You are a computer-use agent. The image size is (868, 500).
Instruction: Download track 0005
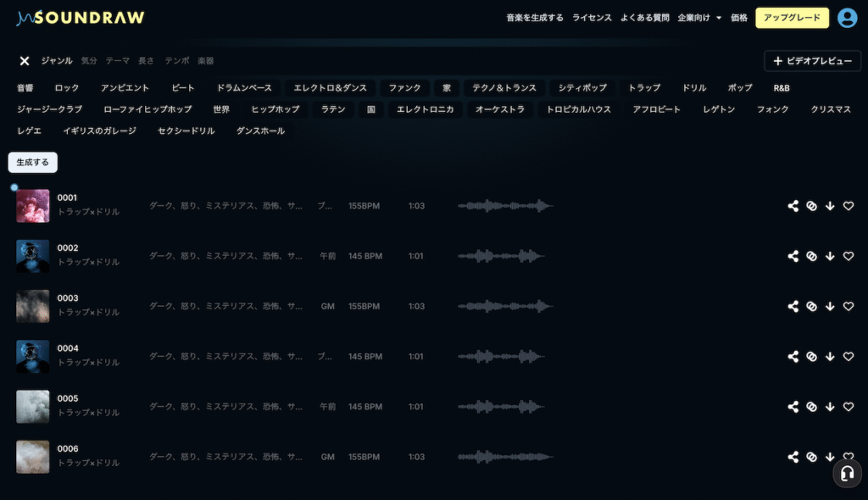(830, 407)
